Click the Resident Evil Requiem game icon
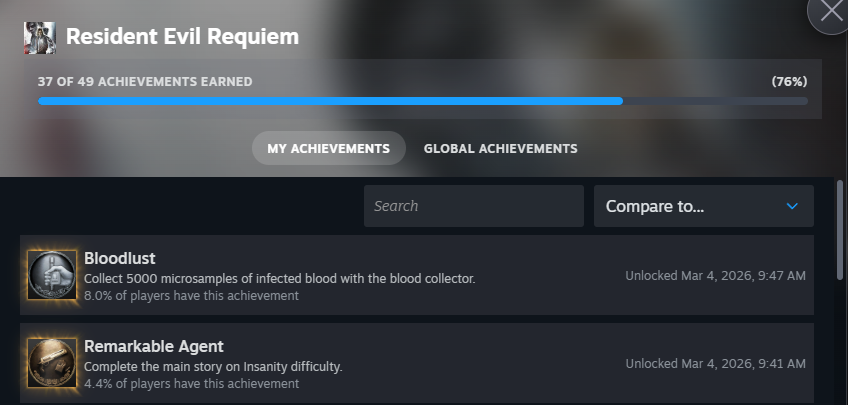848x405 pixels. pos(39,38)
